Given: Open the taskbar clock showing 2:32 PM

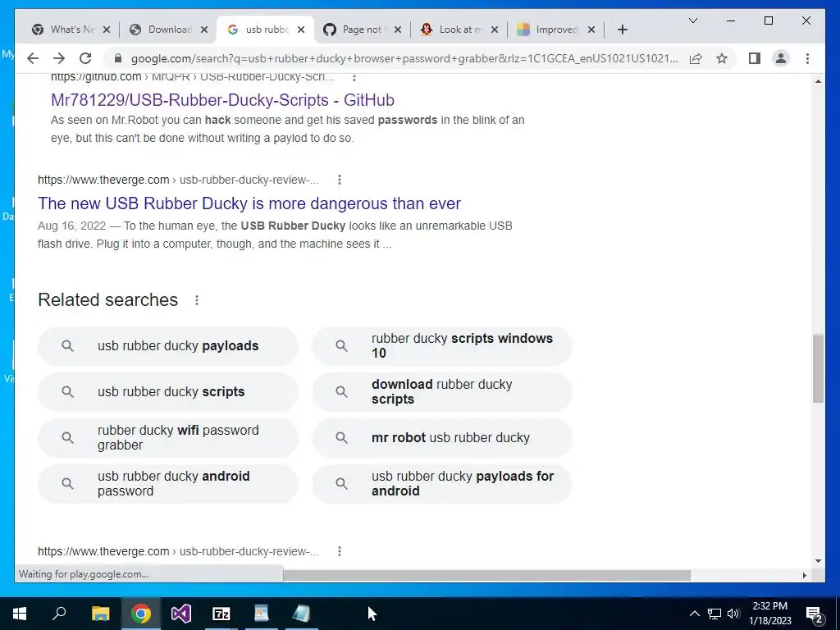Looking at the screenshot, I should tap(769, 614).
